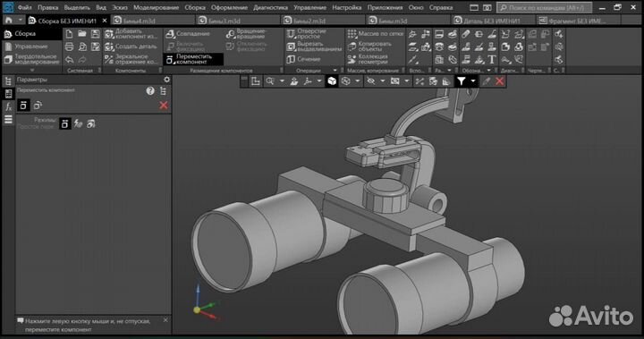The width and height of the screenshot is (644, 339).
Task: Open the Сборка menu in menu bar
Action: [195, 7]
